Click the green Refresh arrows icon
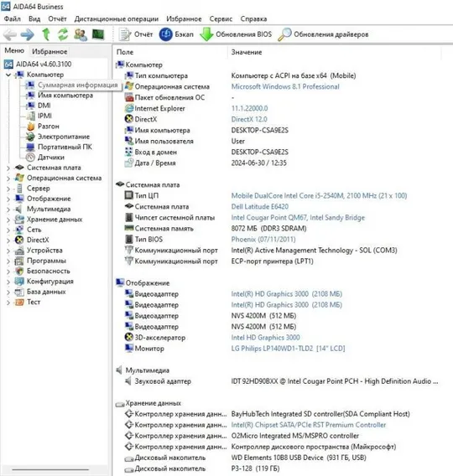The height and width of the screenshot is (476, 453). [x=63, y=34]
